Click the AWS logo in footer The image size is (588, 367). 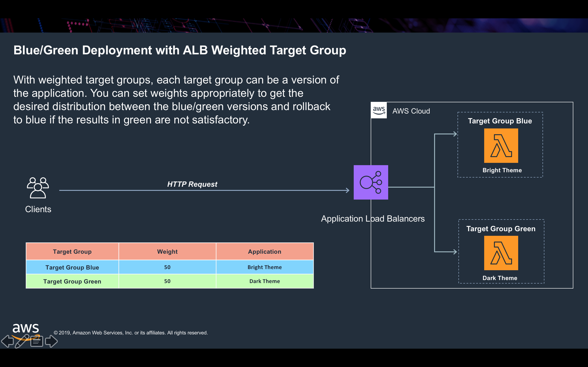25,329
